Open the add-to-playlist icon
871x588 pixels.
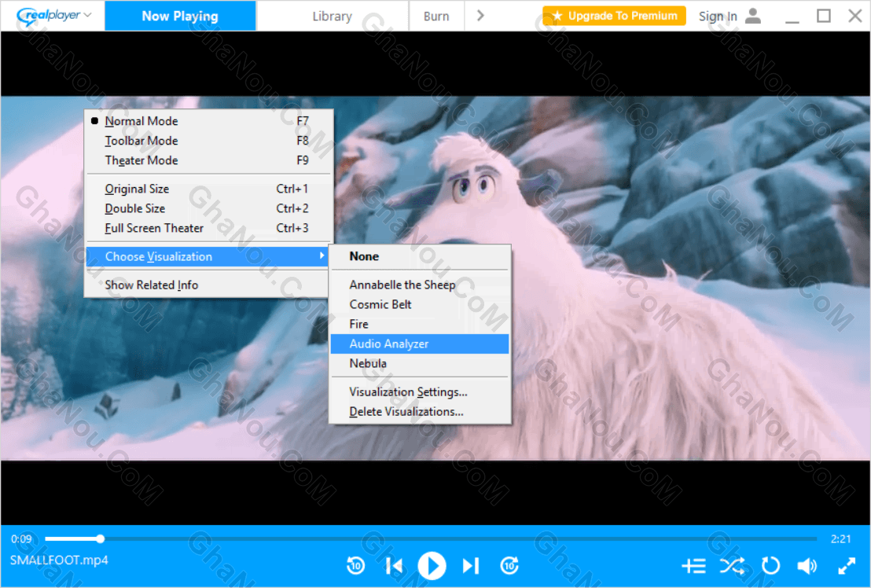[694, 566]
